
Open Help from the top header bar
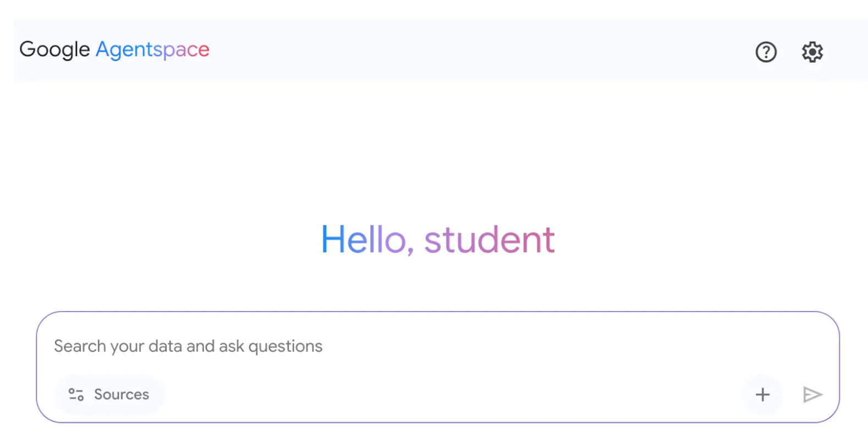pyautogui.click(x=766, y=52)
